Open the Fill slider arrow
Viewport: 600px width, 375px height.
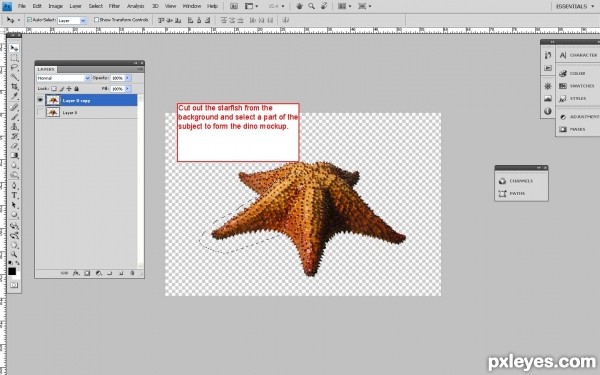coord(128,89)
